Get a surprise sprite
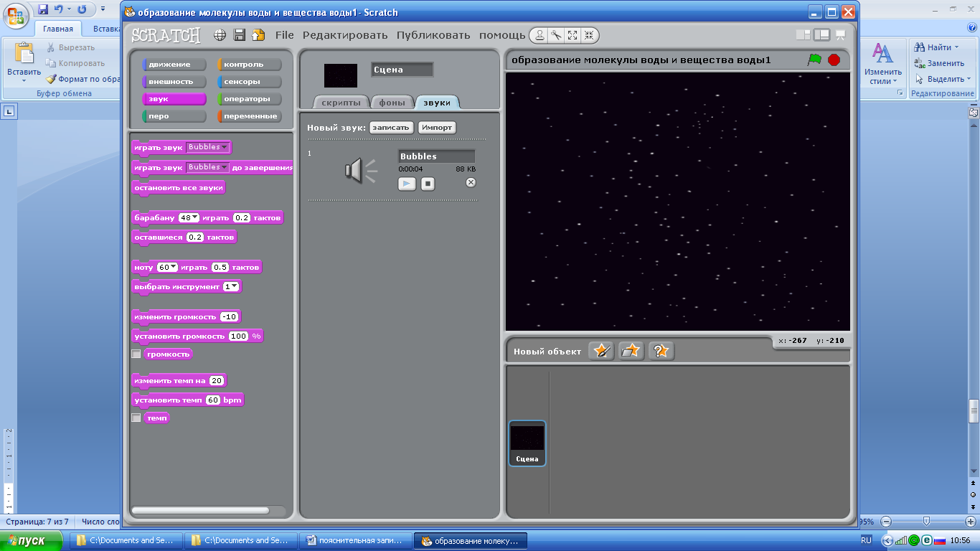This screenshot has width=980, height=551. pos(661,351)
